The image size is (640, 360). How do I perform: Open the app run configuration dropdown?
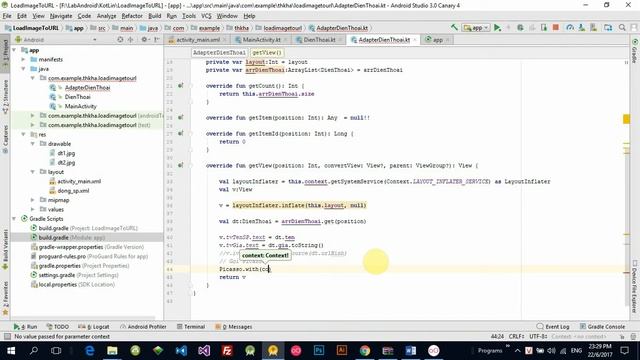476,27
